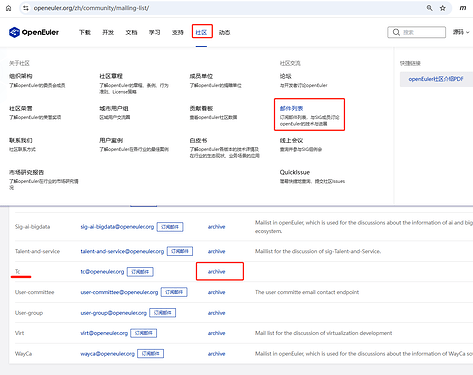Focus the browser address bar URL
473x375 pixels.
[91, 8]
